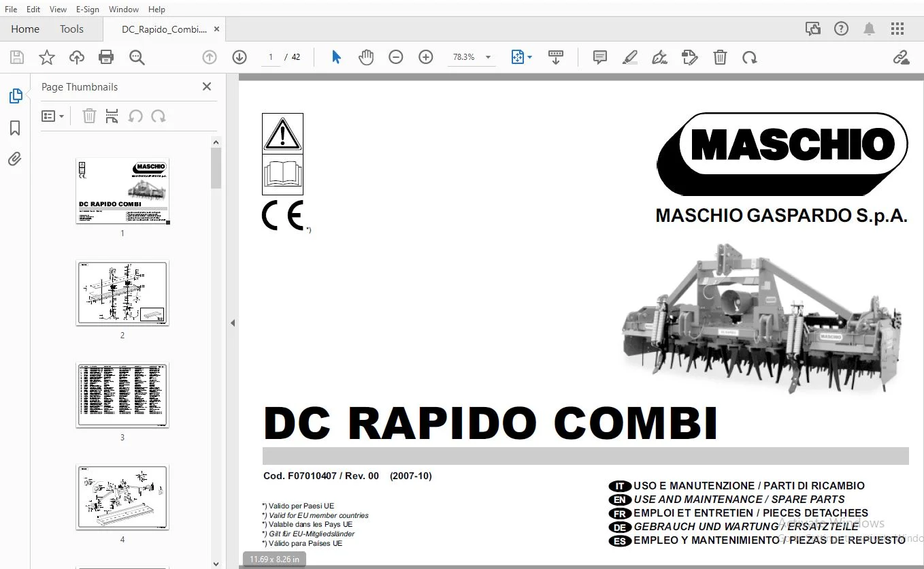Image resolution: width=924 pixels, height=569 pixels.
Task: Click the Save file icon
Action: pyautogui.click(x=17, y=57)
